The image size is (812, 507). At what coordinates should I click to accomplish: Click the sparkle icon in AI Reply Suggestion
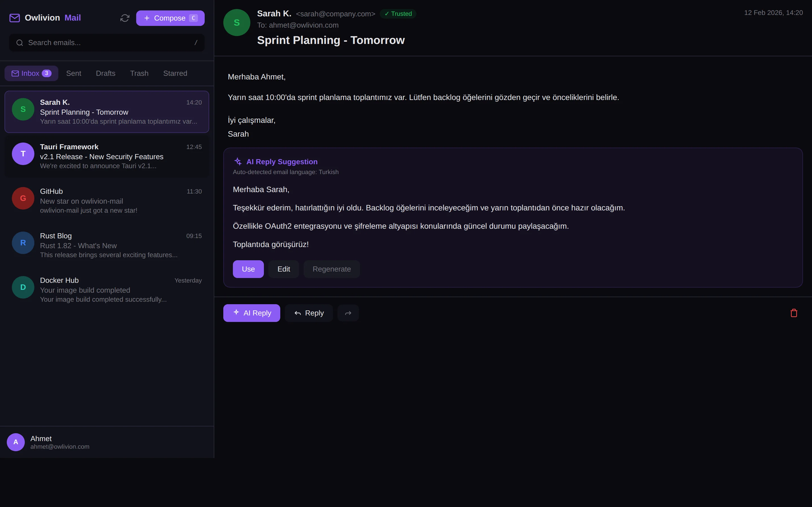(x=238, y=161)
